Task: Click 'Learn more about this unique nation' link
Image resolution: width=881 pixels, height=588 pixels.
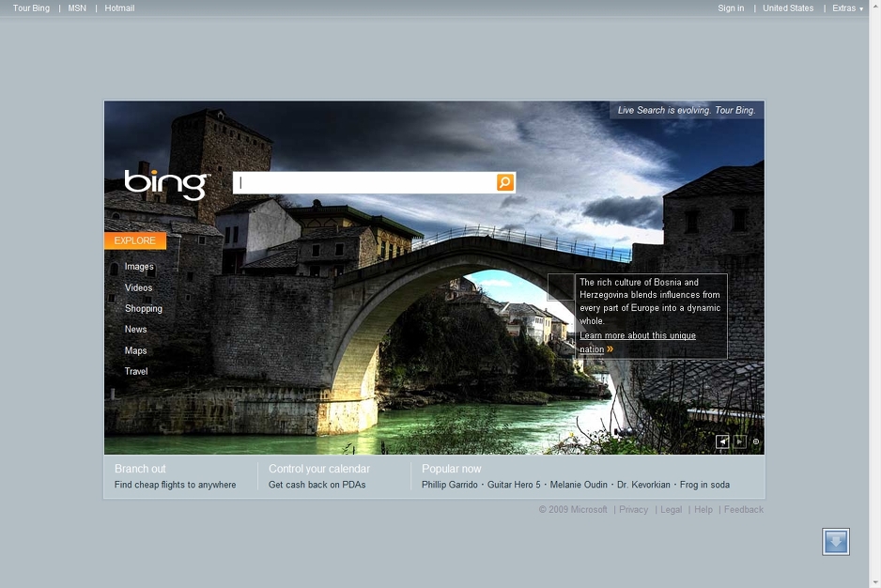Action: 638,342
